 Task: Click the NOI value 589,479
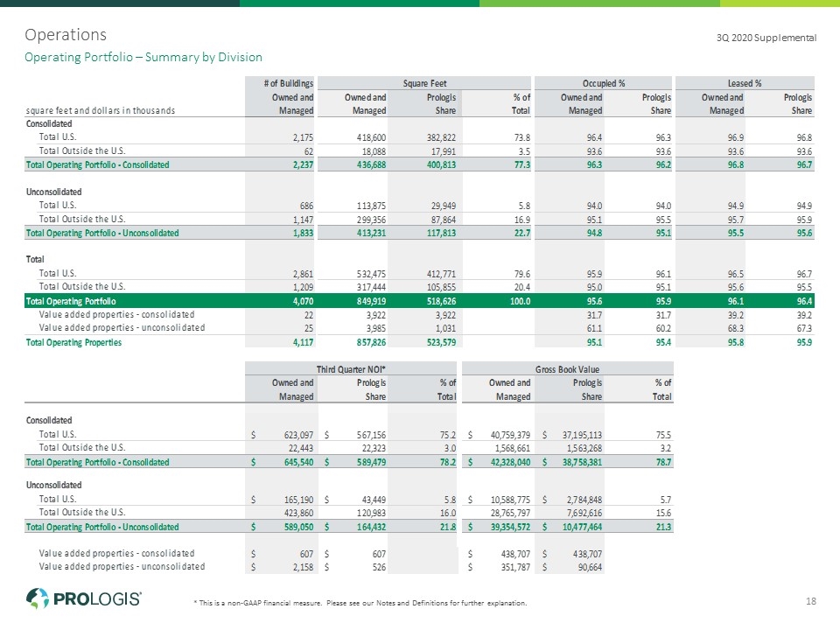coord(371,462)
